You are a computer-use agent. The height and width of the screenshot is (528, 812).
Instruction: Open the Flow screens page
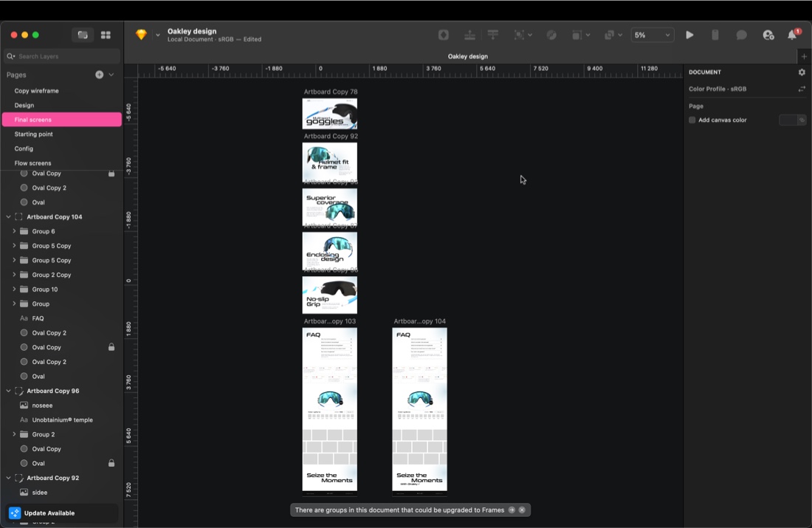point(32,163)
